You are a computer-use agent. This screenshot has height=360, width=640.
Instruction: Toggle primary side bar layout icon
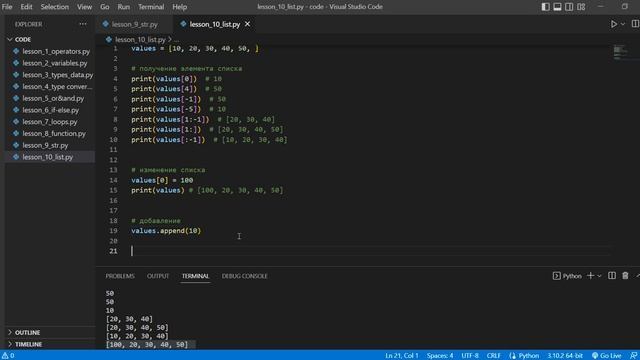[545, 7]
